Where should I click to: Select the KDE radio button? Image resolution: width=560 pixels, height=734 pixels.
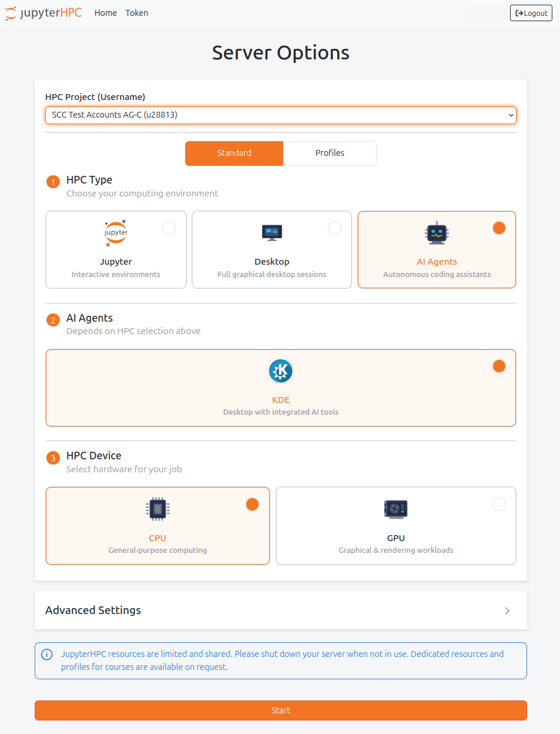pyautogui.click(x=499, y=366)
